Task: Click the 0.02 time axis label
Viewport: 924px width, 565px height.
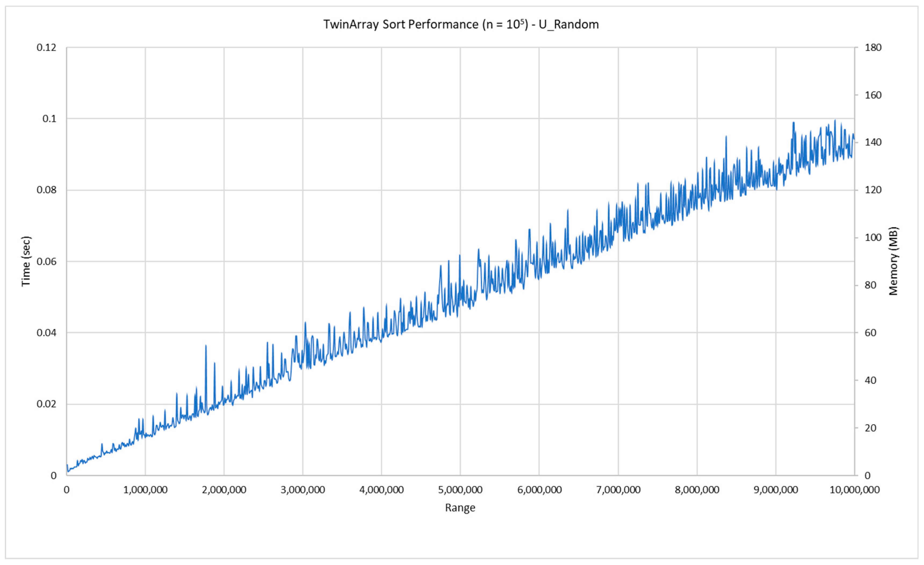Action: coord(46,404)
